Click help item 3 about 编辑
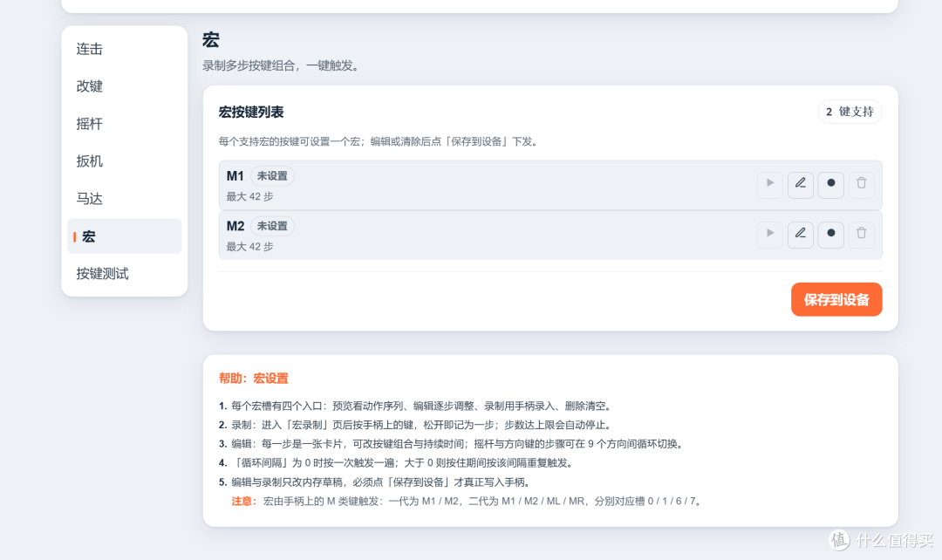Screen dimensions: 942x560 click(x=452, y=444)
